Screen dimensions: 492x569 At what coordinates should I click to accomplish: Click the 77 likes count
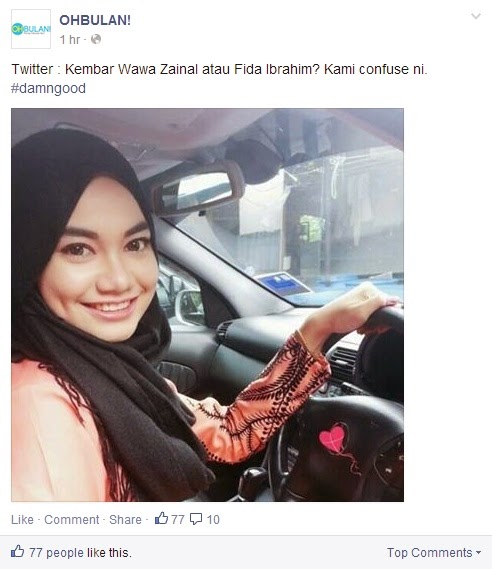tap(178, 520)
